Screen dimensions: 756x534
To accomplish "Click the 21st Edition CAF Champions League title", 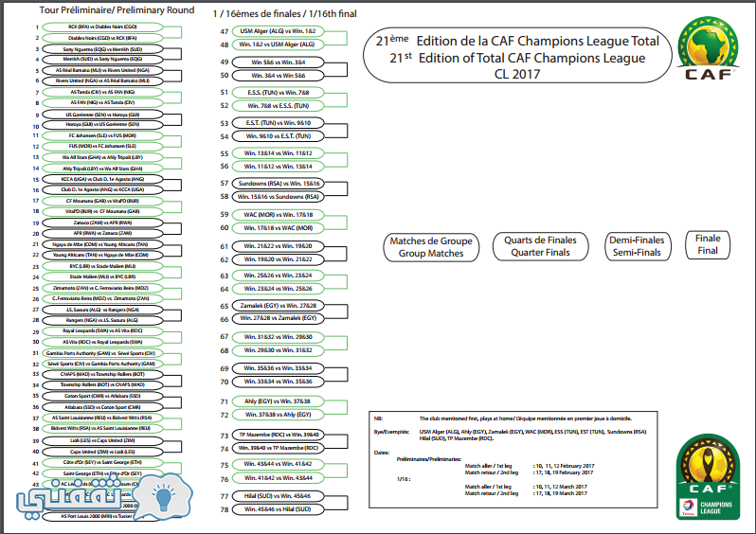I will [x=517, y=57].
